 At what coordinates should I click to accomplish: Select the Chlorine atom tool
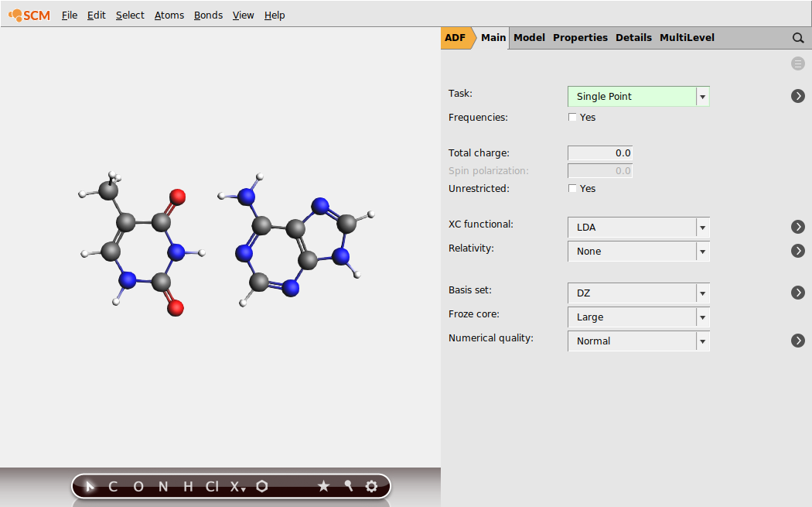210,486
